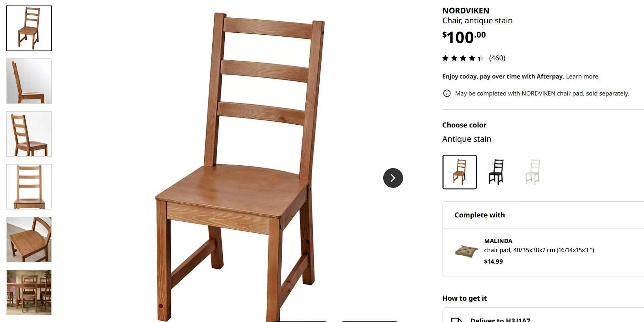Click the next image arrow button
The image size is (644, 322).
click(x=393, y=178)
